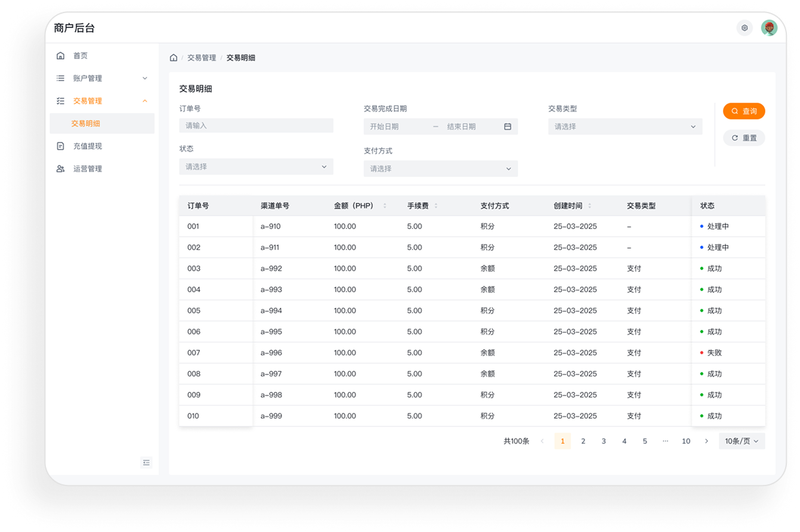Click the 交易管理 checklist icon in sidebar
Image resolution: width=800 pixels, height=532 pixels.
[60, 101]
